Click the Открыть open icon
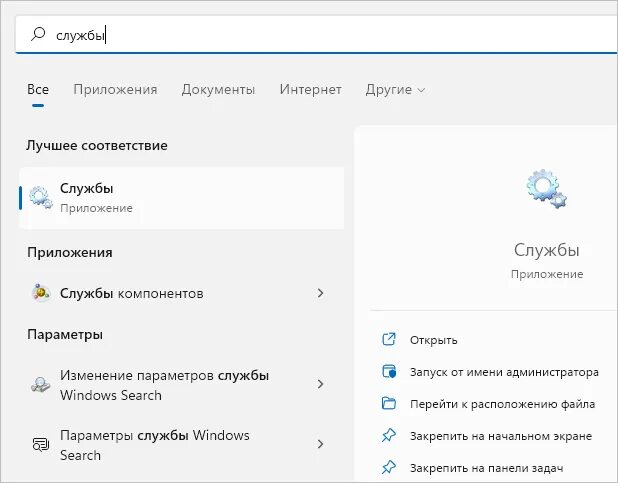This screenshot has width=618, height=483. click(x=389, y=339)
